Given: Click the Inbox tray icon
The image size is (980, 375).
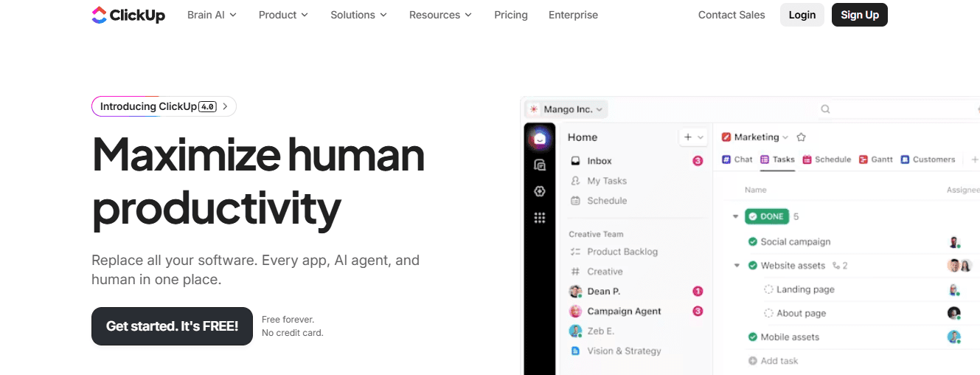Looking at the screenshot, I should point(576,161).
